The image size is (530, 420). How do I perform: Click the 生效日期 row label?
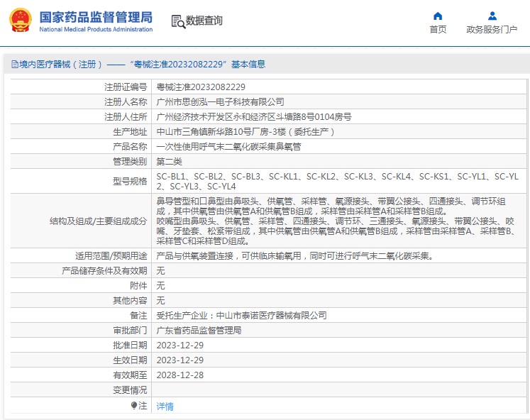click(x=130, y=360)
